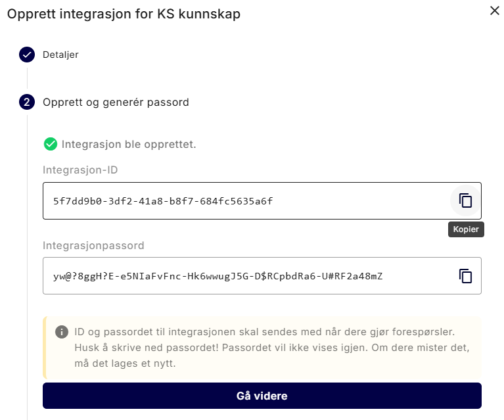Focus the Integrasjon-ID text field
Screen dimensions: 504x420
[243, 200]
